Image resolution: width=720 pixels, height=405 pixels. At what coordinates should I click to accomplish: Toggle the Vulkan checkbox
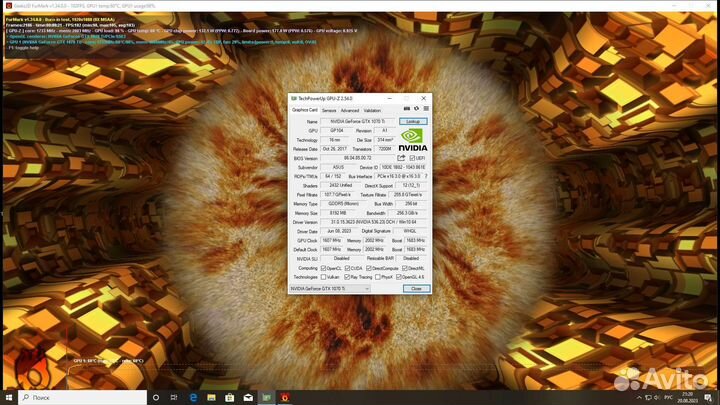pos(323,277)
